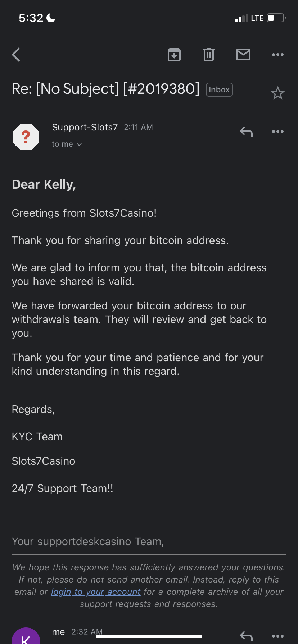
Task: Delete the email with trash icon
Action: coord(209,55)
